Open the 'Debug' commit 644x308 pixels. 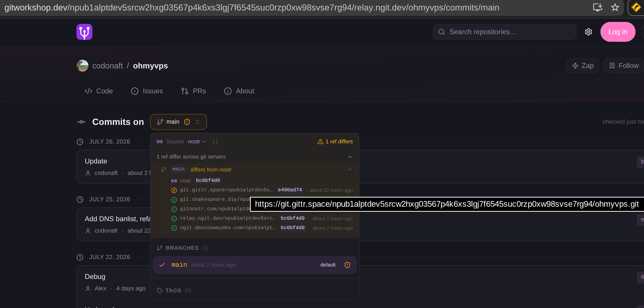point(95,277)
